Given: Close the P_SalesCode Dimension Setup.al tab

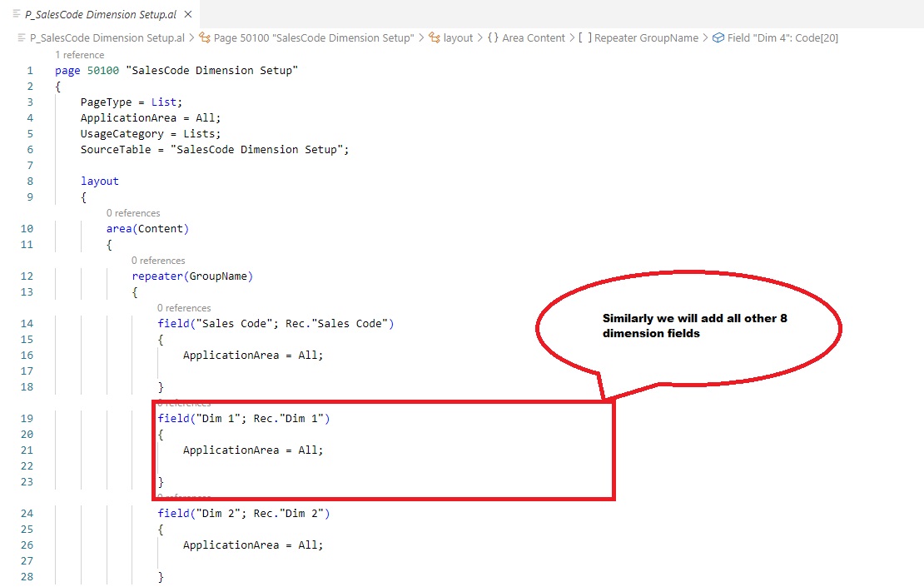Looking at the screenshot, I should coord(187,15).
